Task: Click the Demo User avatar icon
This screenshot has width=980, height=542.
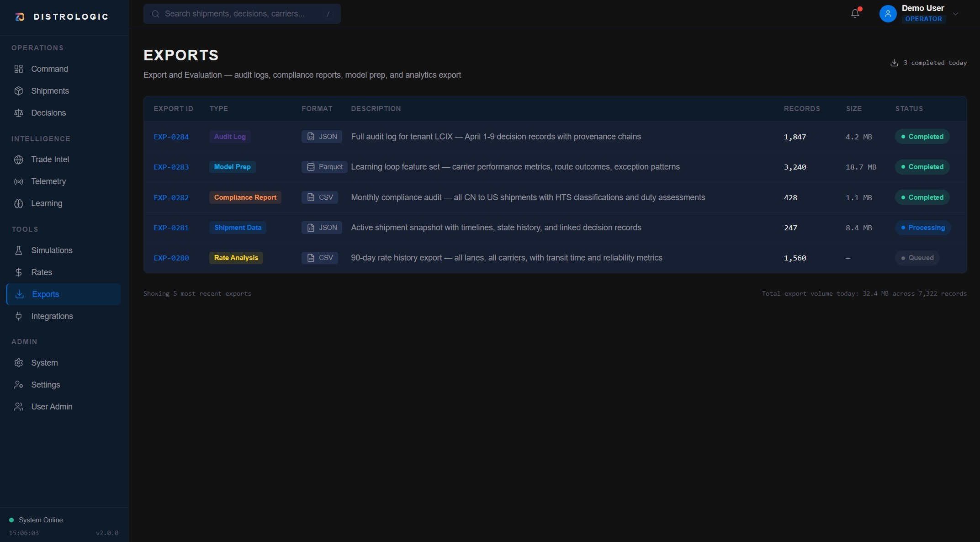Action: [x=888, y=14]
